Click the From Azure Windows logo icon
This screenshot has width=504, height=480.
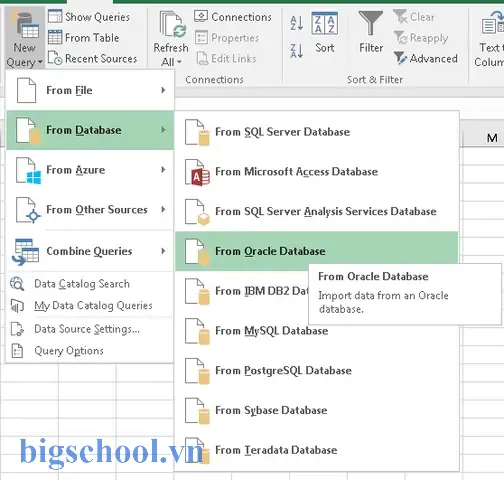coord(34,177)
